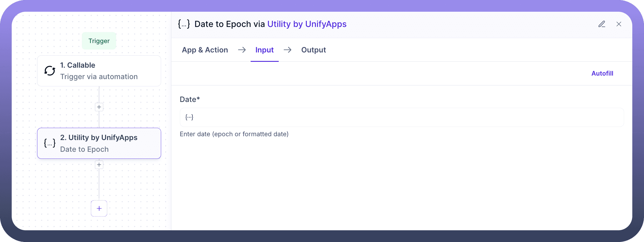
Task: Click plus icon directly below Utility node
Action: coord(99,165)
